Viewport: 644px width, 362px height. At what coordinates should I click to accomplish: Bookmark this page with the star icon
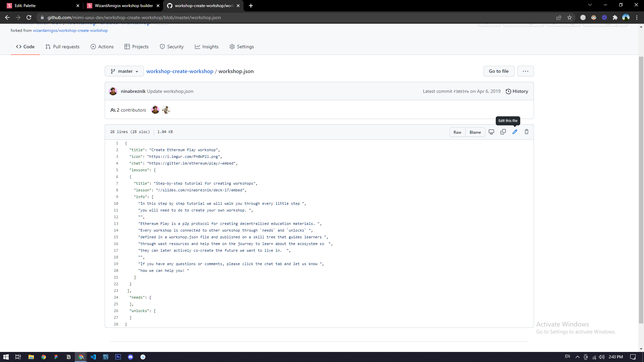tap(569, 17)
